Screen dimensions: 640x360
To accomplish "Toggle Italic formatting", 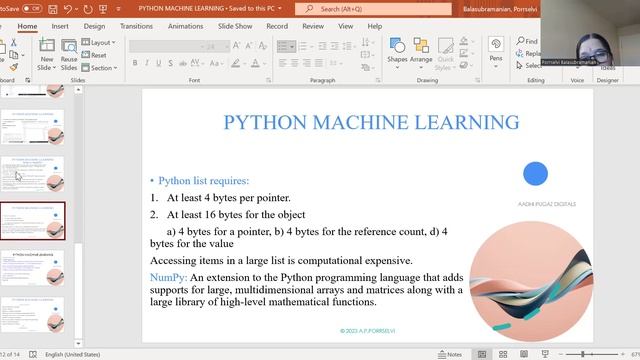I will (x=147, y=63).
